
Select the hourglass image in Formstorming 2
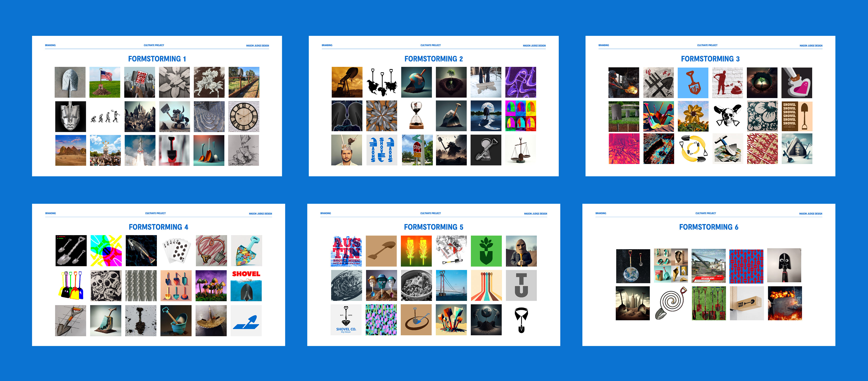coord(416,116)
